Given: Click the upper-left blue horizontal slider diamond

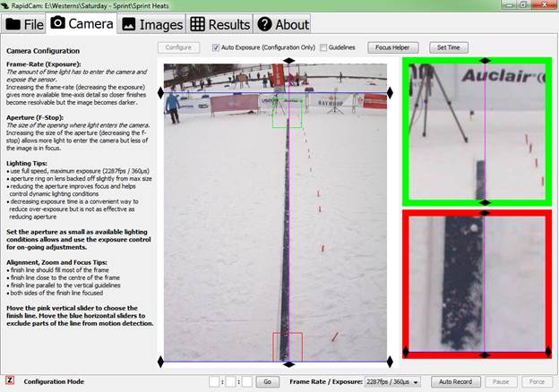Looking at the screenshot, I should tap(161, 92).
